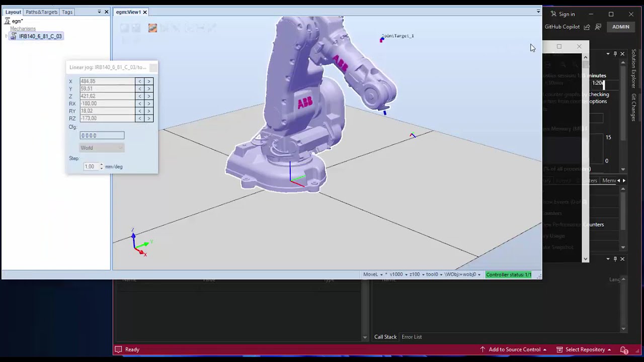Image resolution: width=644 pixels, height=362 pixels.
Task: Increase Z value with its right arrow
Action: (x=148, y=96)
